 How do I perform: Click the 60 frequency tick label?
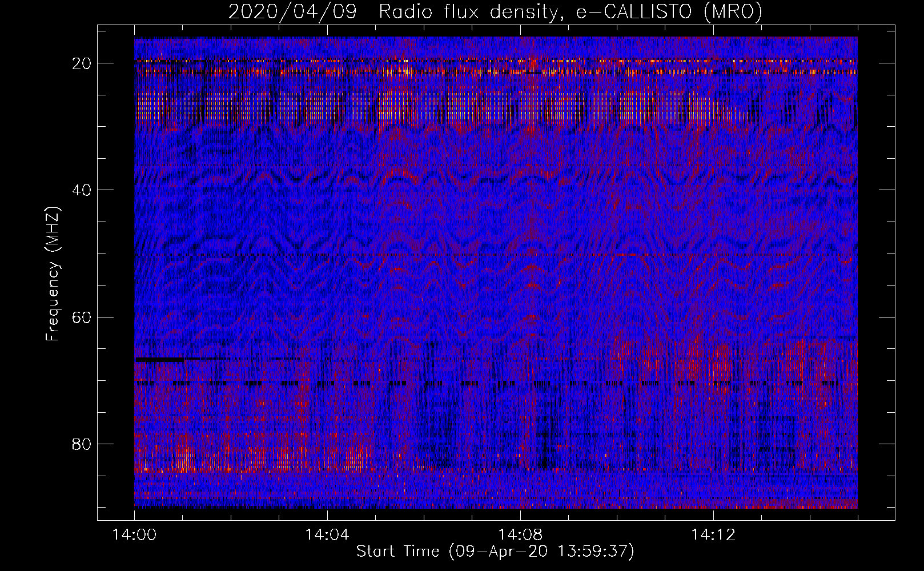[82, 317]
